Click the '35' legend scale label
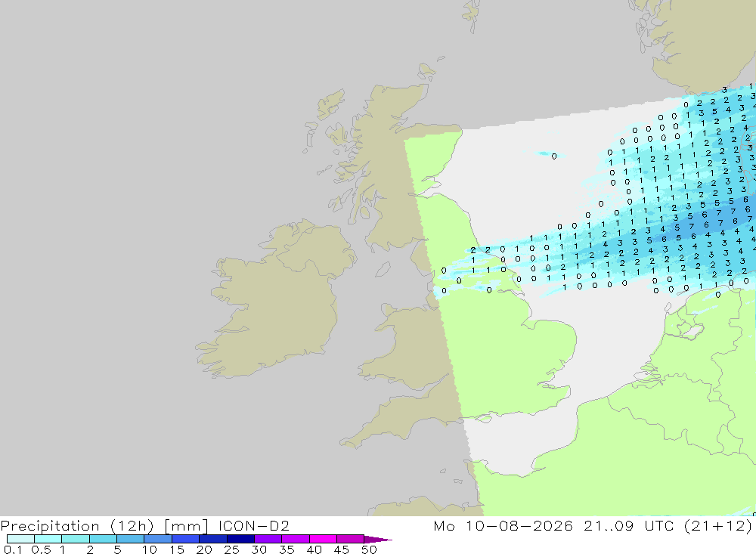 [x=287, y=549]
